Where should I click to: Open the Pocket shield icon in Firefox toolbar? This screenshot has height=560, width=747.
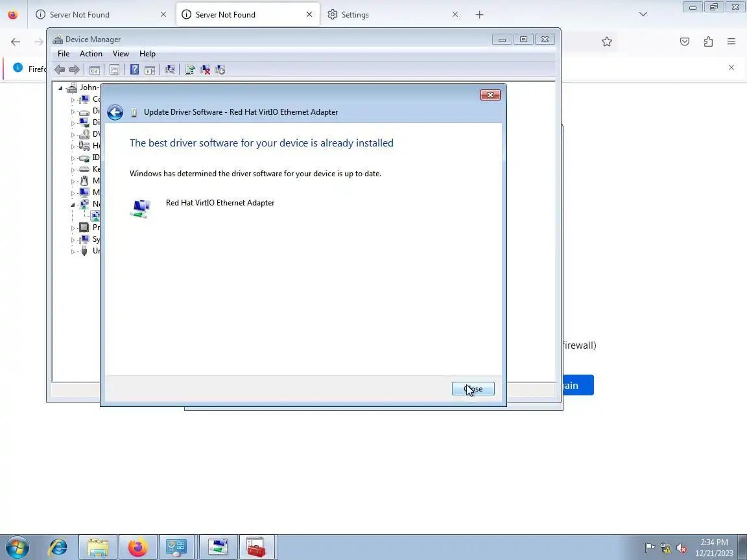tap(685, 42)
